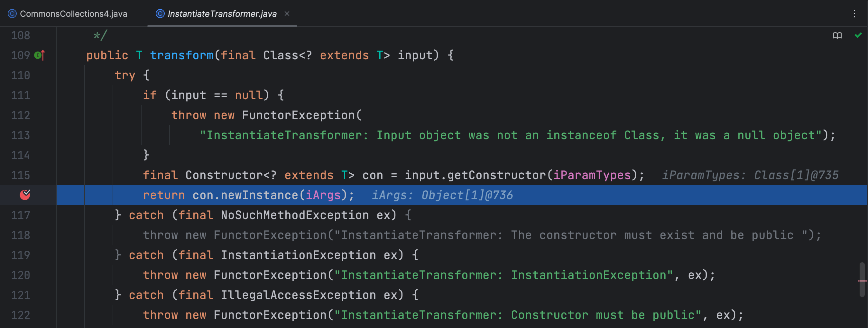This screenshot has width=868, height=328.
Task: Click FunctorException on line 112
Action: 298,115
